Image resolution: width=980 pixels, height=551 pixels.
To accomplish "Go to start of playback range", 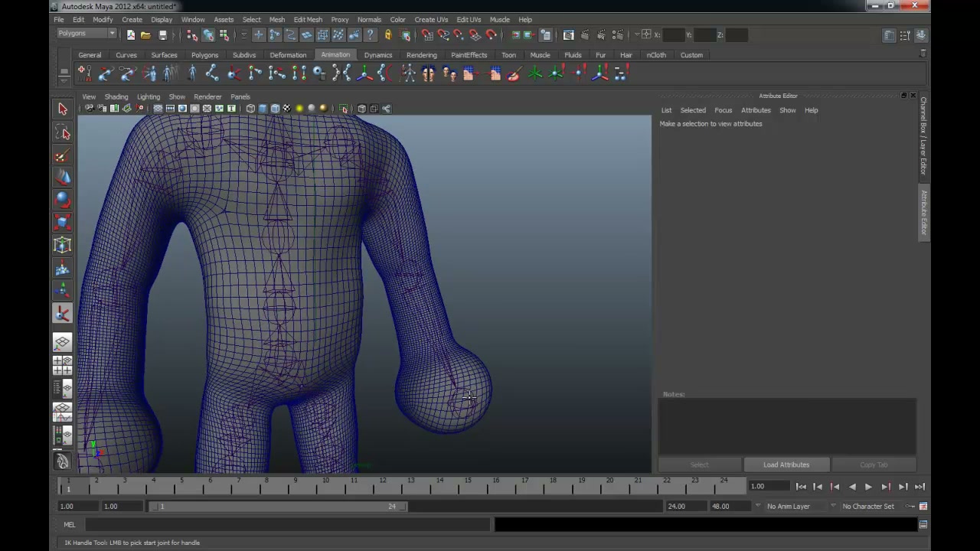I will [801, 487].
